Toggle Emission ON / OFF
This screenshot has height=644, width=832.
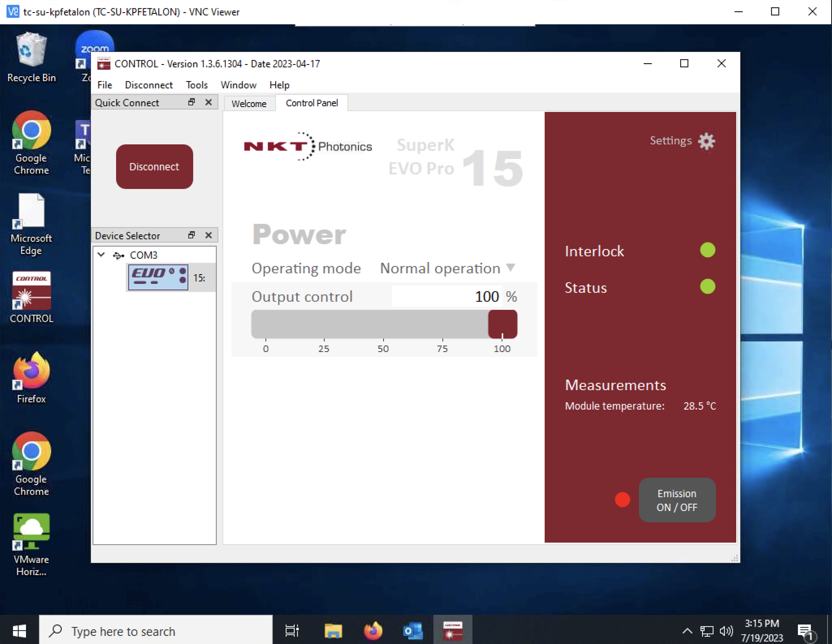[677, 500]
